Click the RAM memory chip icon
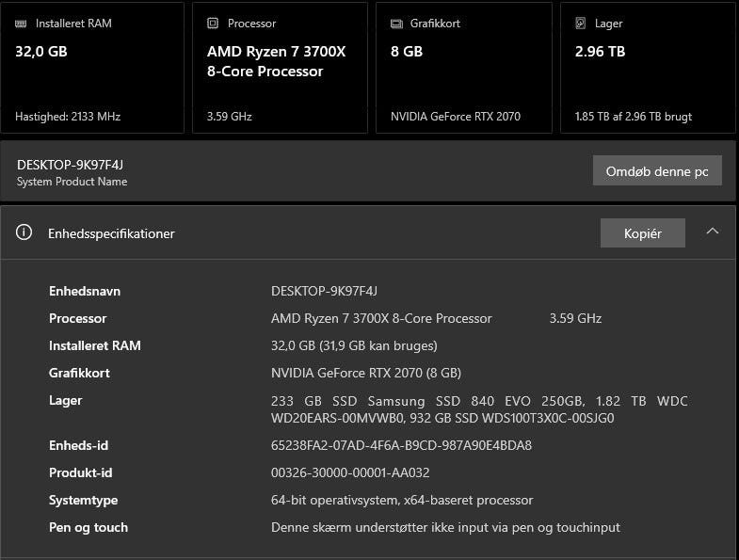Screen dimensions: 739x560 (x=22, y=24)
